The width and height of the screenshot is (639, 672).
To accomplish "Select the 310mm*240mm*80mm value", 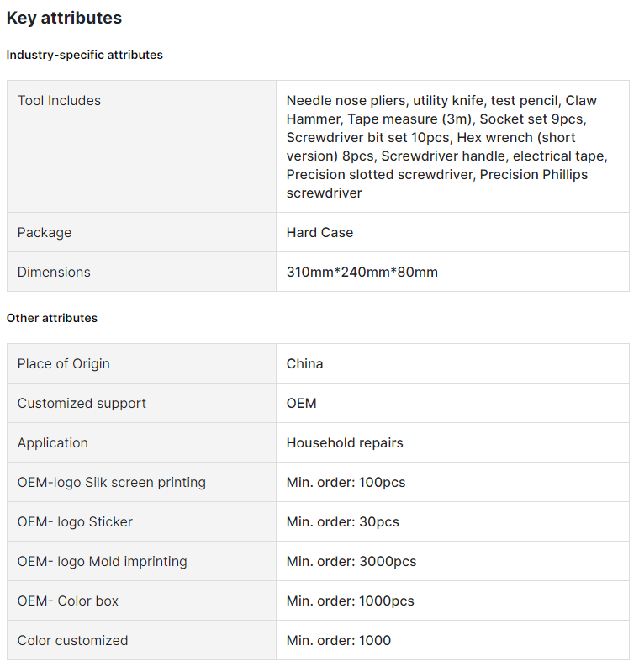I will click(362, 272).
